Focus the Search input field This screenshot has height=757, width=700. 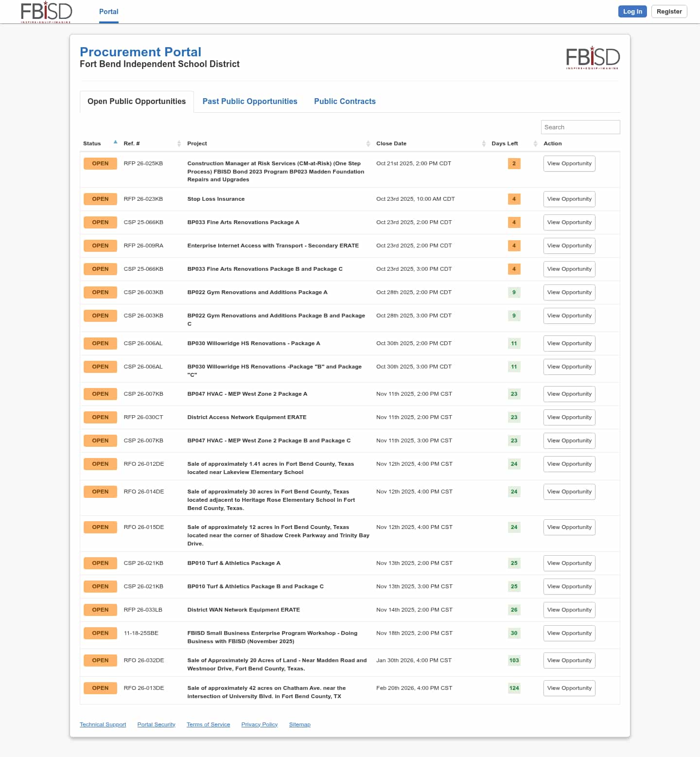[580, 127]
